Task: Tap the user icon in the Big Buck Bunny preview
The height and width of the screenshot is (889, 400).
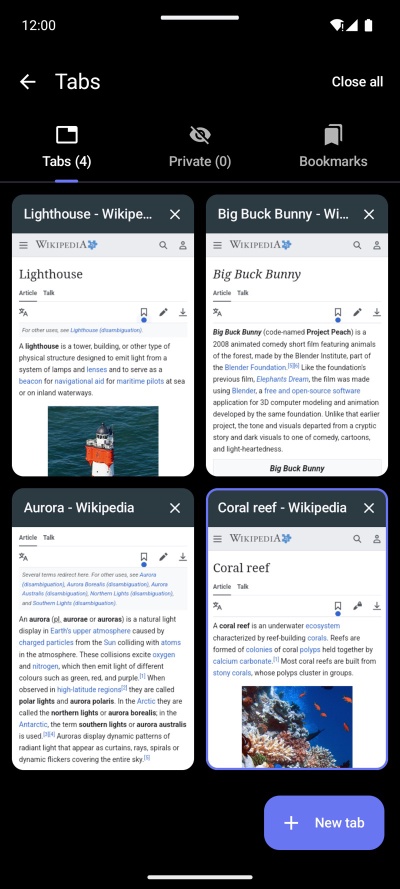Action: click(x=376, y=245)
